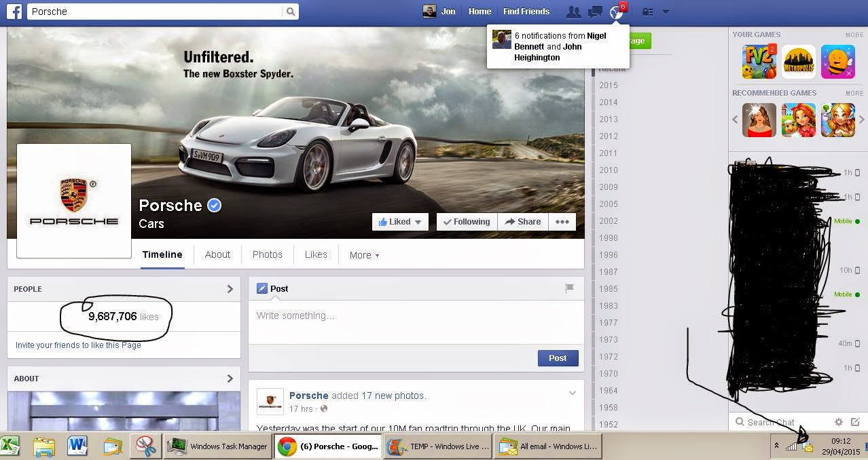
Task: Launch the FarmVille 2 game icon
Action: pyautogui.click(x=759, y=62)
